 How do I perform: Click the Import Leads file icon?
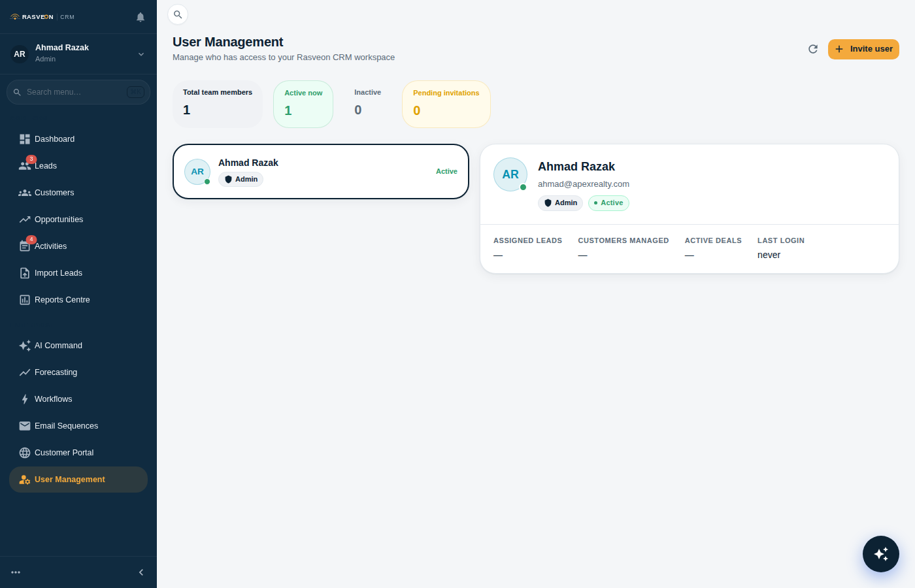click(x=25, y=273)
